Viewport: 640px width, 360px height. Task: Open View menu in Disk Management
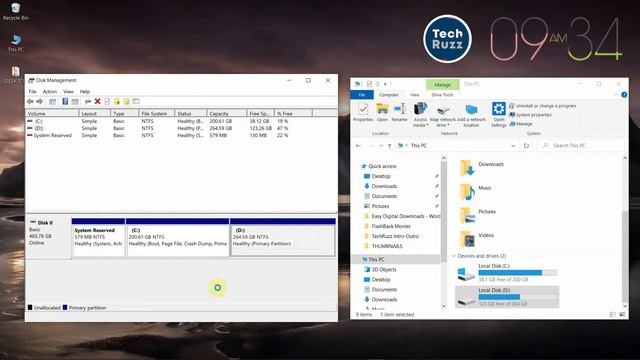(x=68, y=91)
